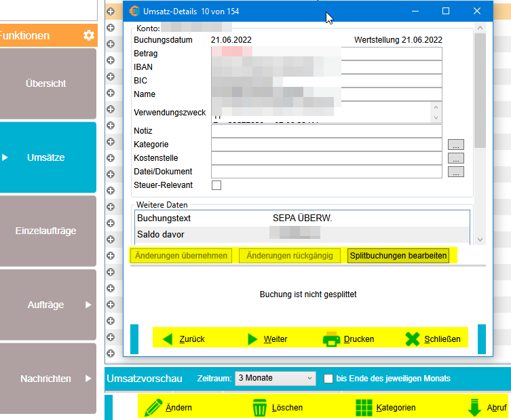The image size is (511, 420).
Task: Click the Abruf download arrow icon
Action: (474, 408)
